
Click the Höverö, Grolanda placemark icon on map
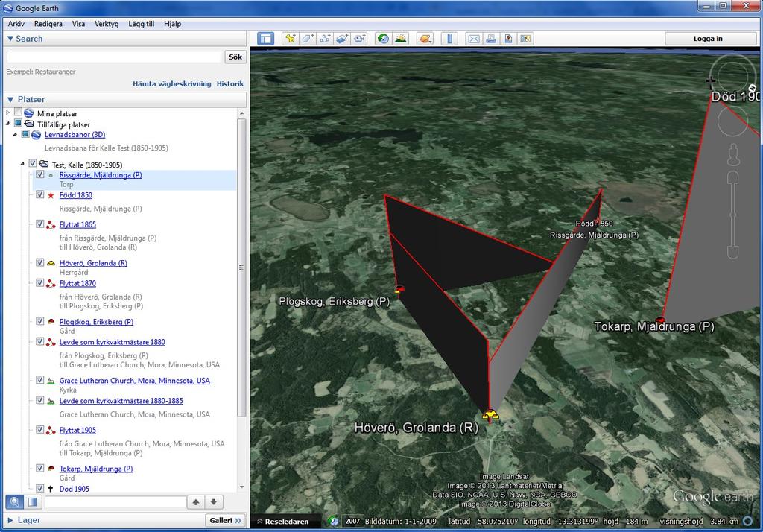tap(490, 415)
